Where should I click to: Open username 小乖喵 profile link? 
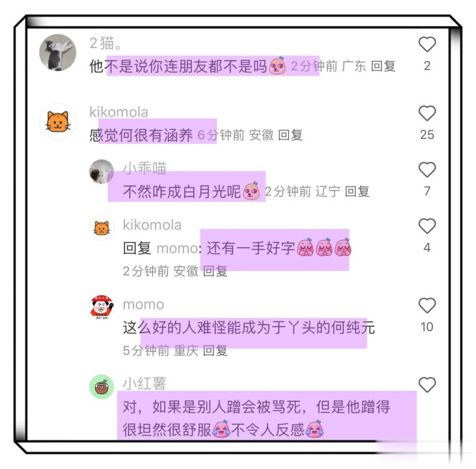pyautogui.click(x=144, y=168)
